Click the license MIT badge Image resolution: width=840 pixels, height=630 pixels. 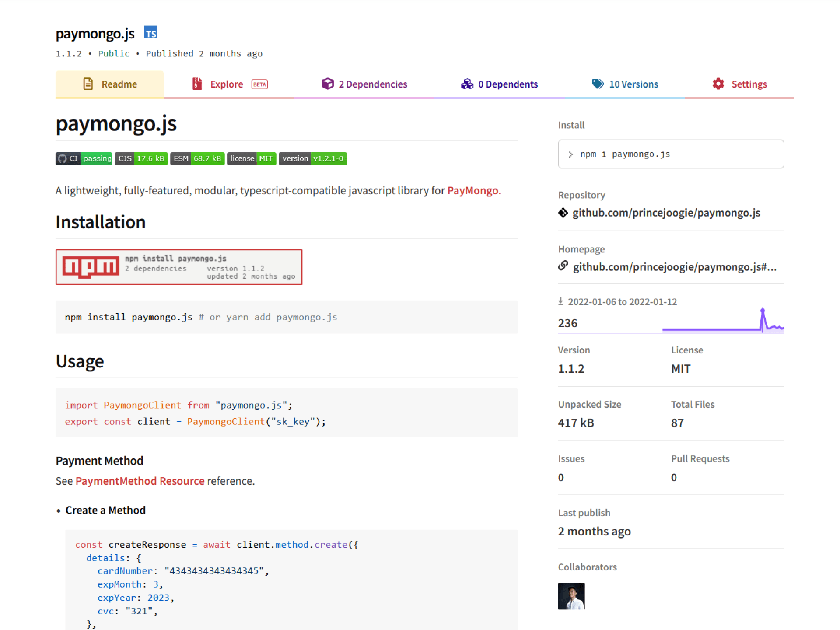[252, 158]
